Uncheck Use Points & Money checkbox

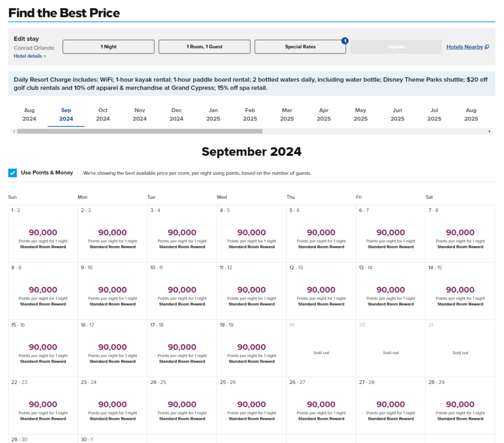pos(13,173)
